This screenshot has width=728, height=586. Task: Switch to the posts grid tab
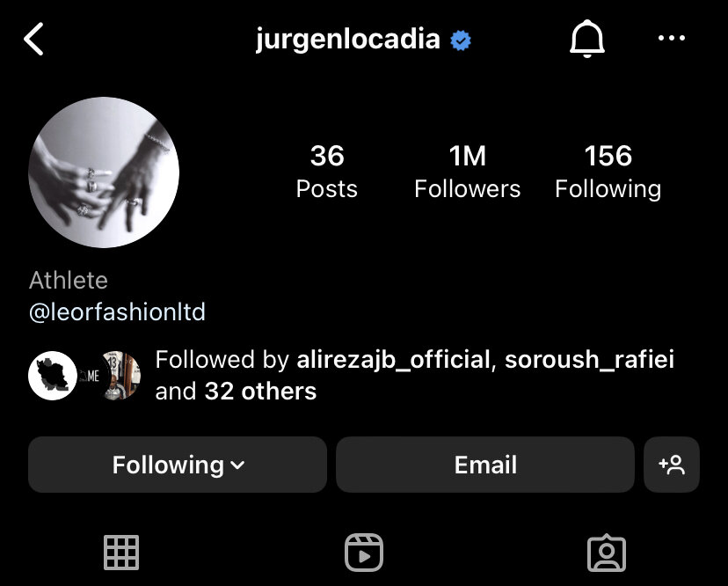tap(121, 552)
